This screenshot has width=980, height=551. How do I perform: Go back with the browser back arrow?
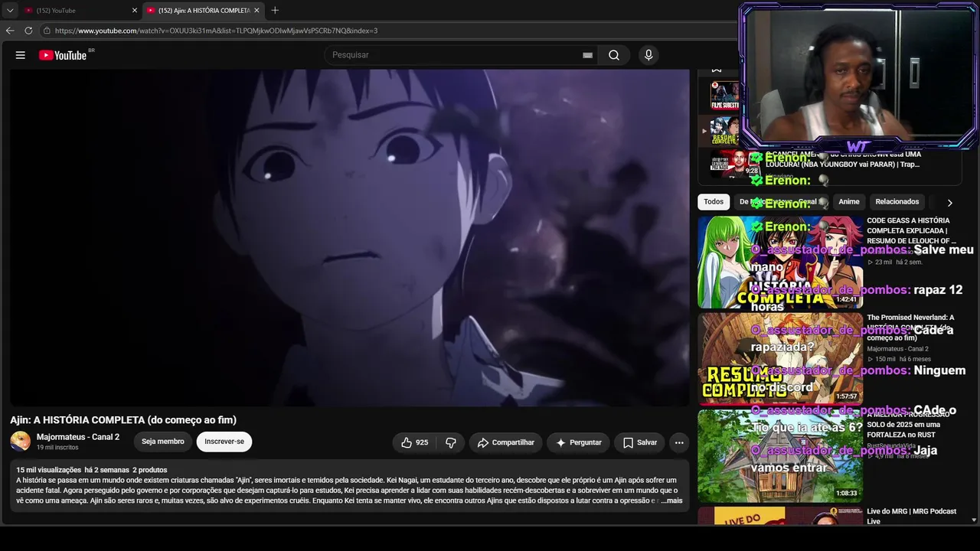(10, 31)
